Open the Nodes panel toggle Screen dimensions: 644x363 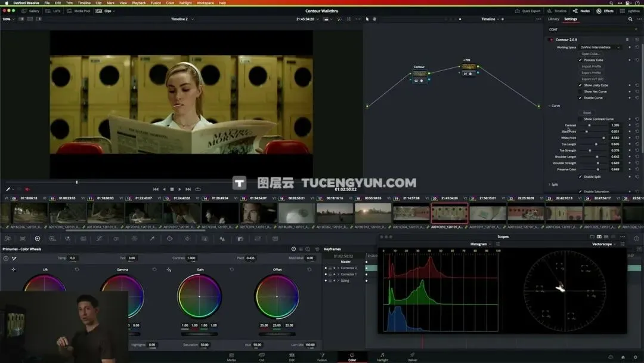(x=581, y=11)
